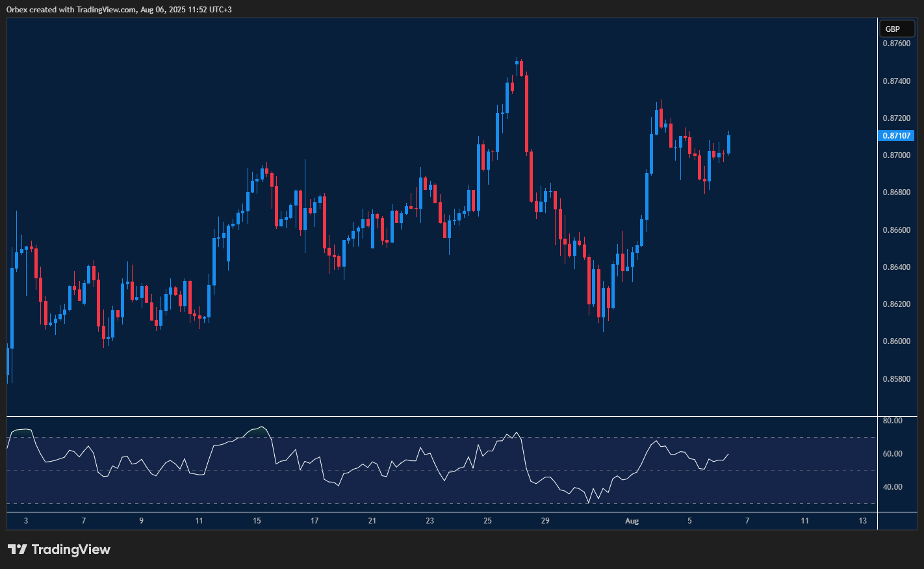
Task: Click the rightmost blue candle on chart
Action: click(x=728, y=146)
